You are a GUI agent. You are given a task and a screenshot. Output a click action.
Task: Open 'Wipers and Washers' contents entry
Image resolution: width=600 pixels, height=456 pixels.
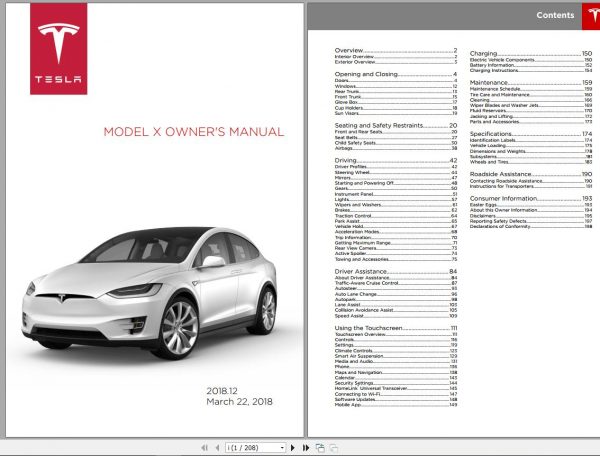pos(396,205)
